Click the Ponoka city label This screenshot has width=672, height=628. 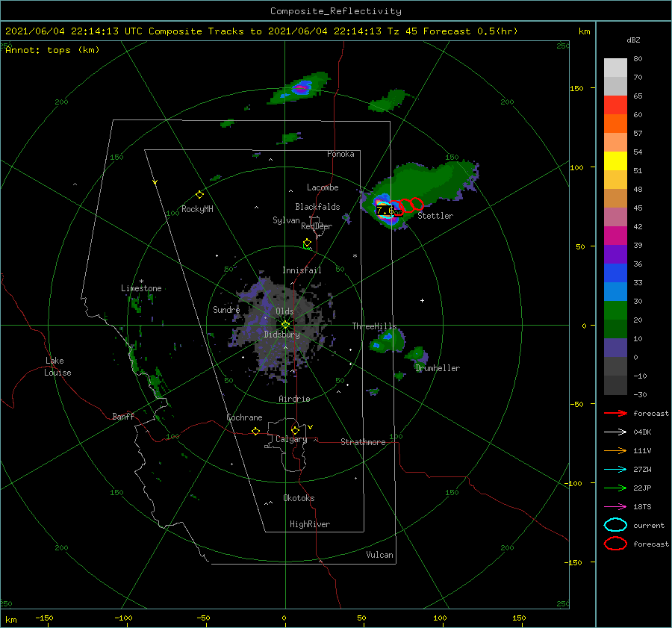point(340,154)
